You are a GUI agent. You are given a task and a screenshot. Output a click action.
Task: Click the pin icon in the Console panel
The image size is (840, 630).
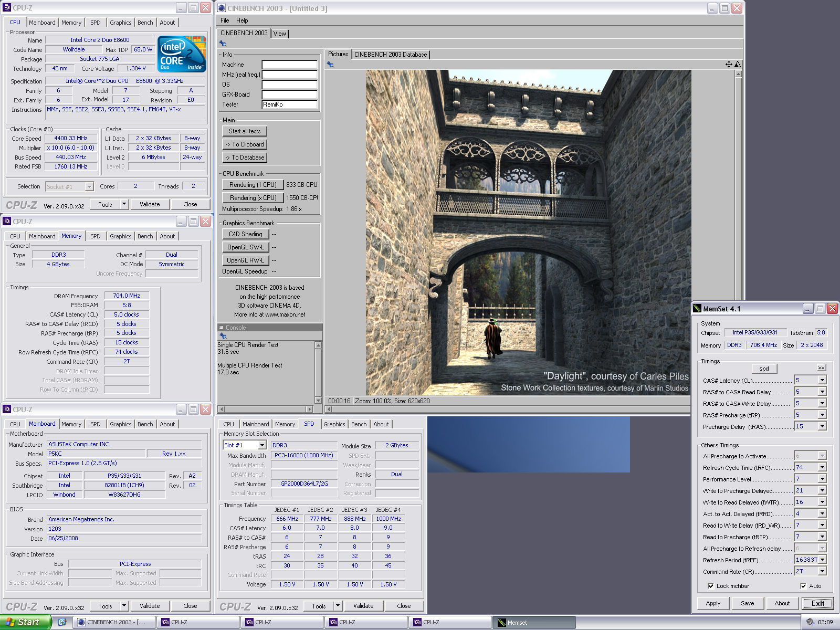coord(223,336)
